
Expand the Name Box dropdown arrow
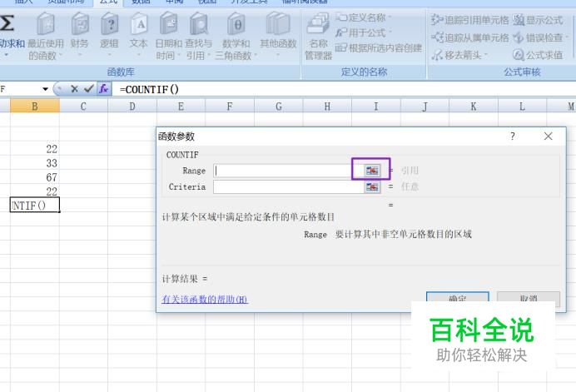(x=45, y=89)
